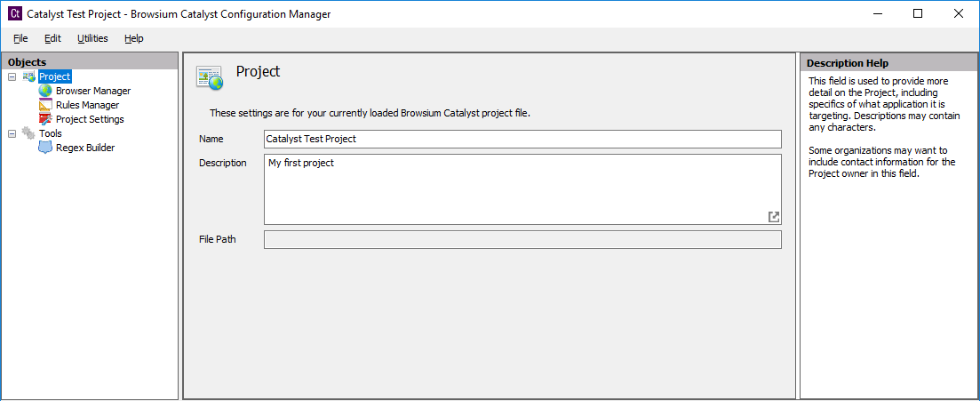Image resolution: width=980 pixels, height=401 pixels.
Task: Collapse the Project tree node
Action: pos(12,76)
